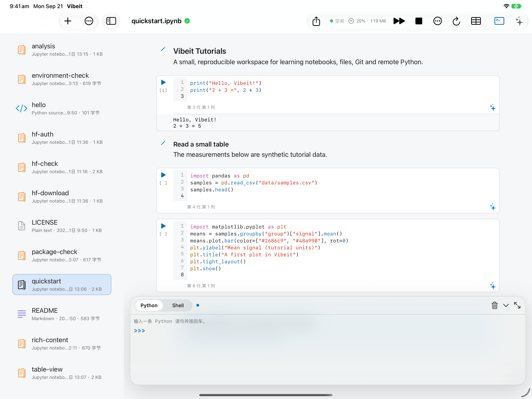Open the analysis notebook file
The width and height of the screenshot is (532, 399).
[x=62, y=49]
